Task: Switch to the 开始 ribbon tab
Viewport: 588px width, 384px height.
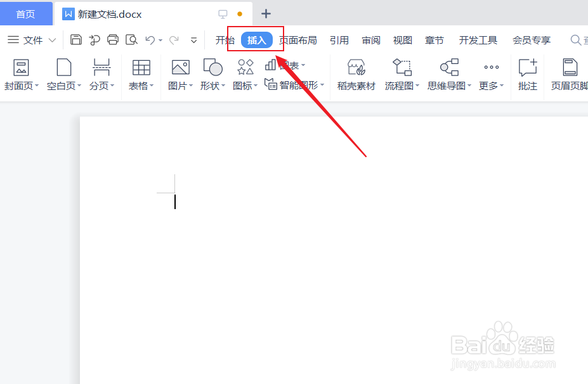Action: click(x=225, y=40)
